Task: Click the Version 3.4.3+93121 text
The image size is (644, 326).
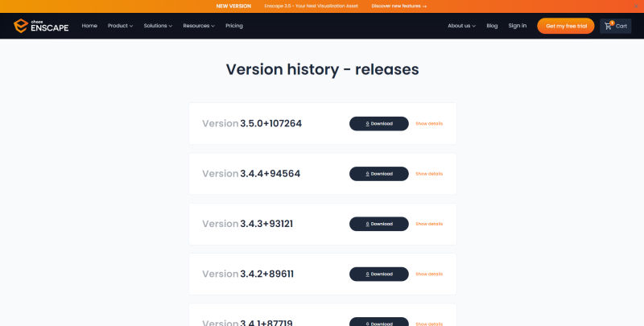Action: [247, 224]
